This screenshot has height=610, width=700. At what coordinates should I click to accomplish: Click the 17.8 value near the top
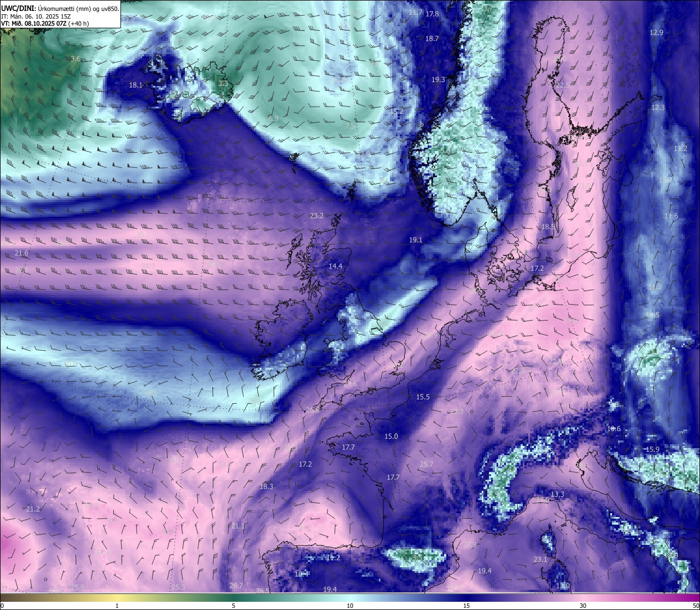tap(432, 14)
